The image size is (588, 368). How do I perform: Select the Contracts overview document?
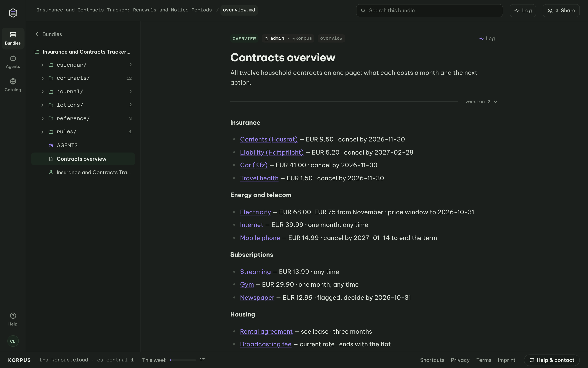83,159
